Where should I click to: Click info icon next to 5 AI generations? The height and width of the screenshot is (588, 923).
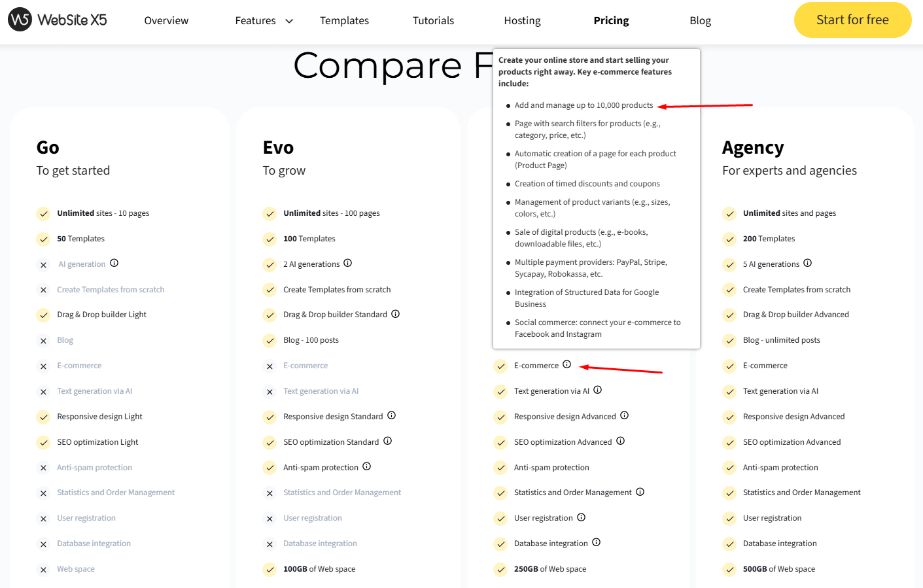(x=808, y=263)
